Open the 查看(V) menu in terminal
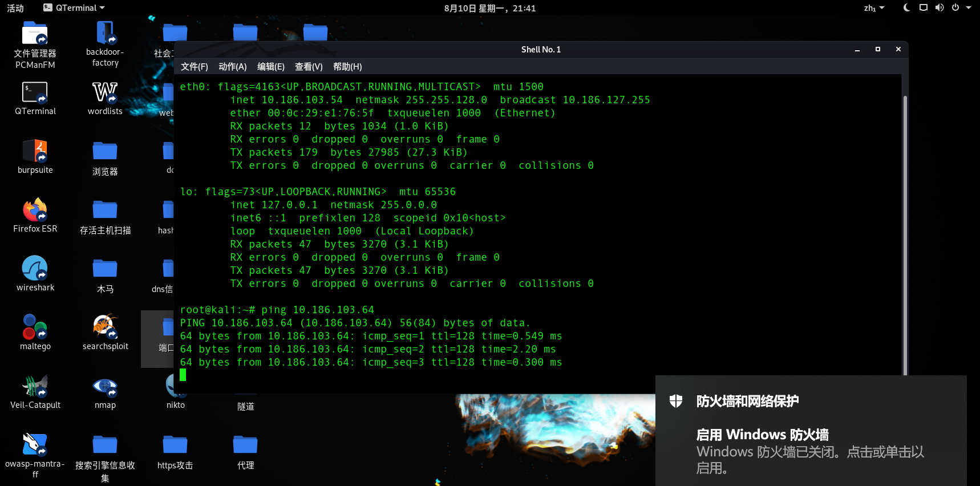This screenshot has height=486, width=980. pos(309,67)
